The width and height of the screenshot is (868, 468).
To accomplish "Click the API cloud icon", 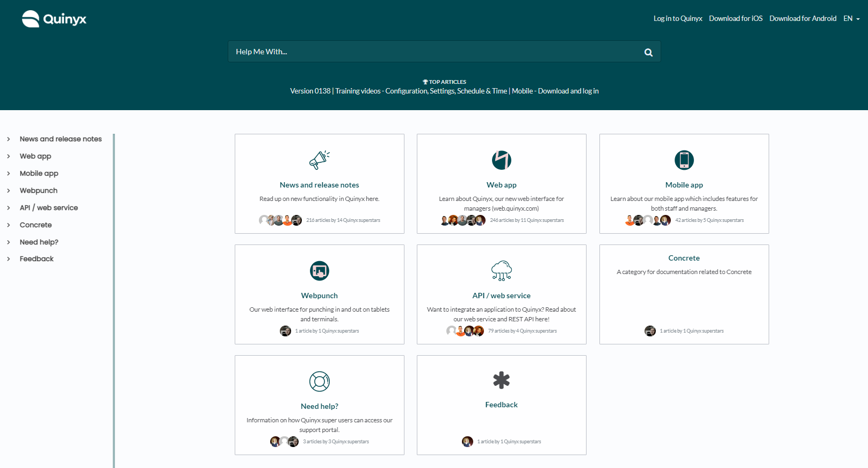I will (502, 271).
